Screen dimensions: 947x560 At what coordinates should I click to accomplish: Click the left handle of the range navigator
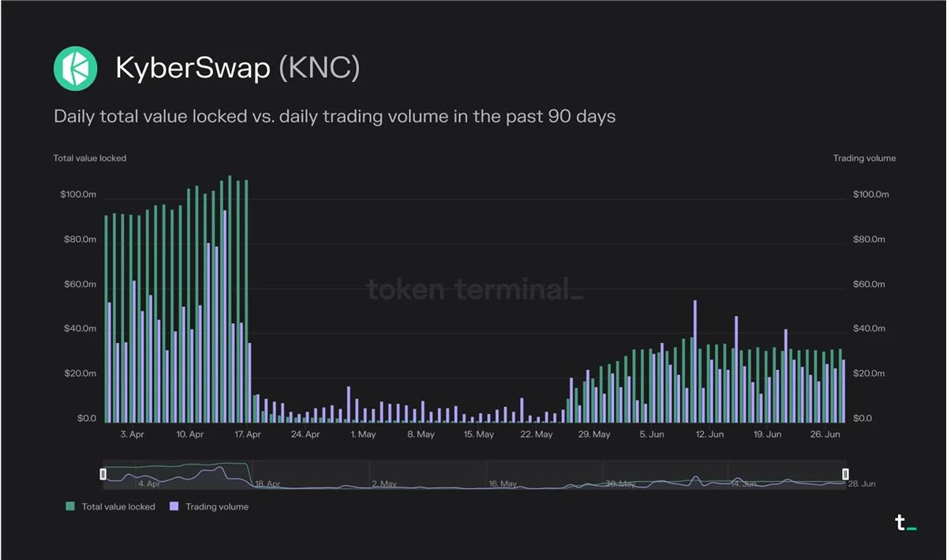[x=103, y=473]
